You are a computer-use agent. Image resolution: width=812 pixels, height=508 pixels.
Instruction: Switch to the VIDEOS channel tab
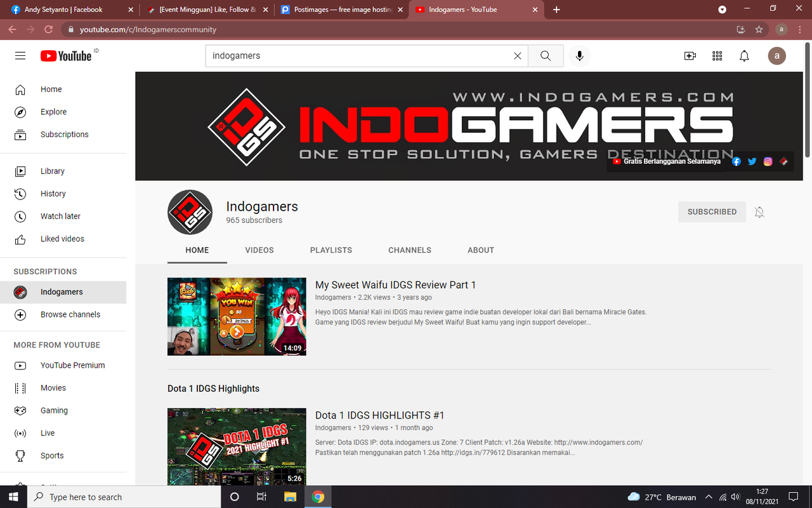click(x=259, y=250)
